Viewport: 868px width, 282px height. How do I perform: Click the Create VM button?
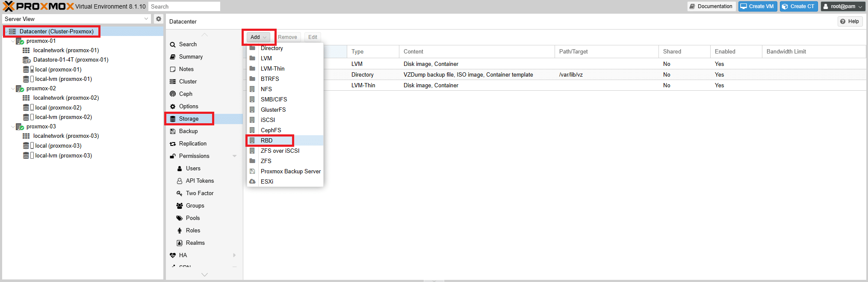click(758, 6)
